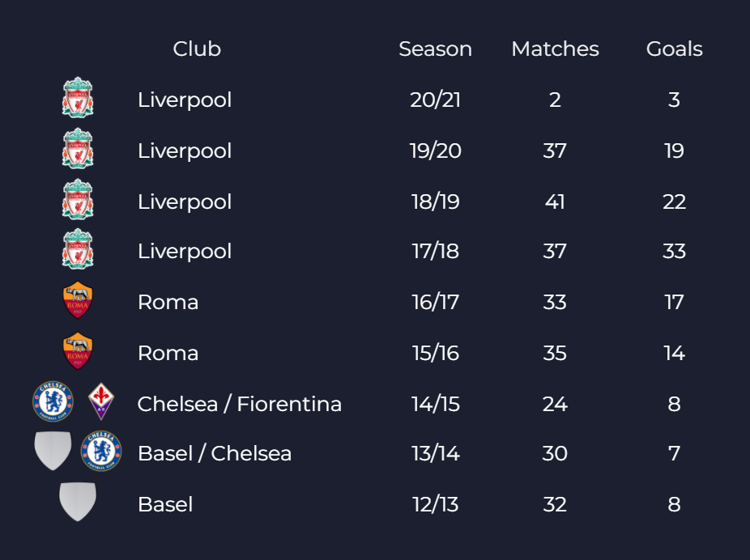Click Basel placeholder shield in 12/13 row
Viewport: 750px width, 560px height.
[x=78, y=502]
